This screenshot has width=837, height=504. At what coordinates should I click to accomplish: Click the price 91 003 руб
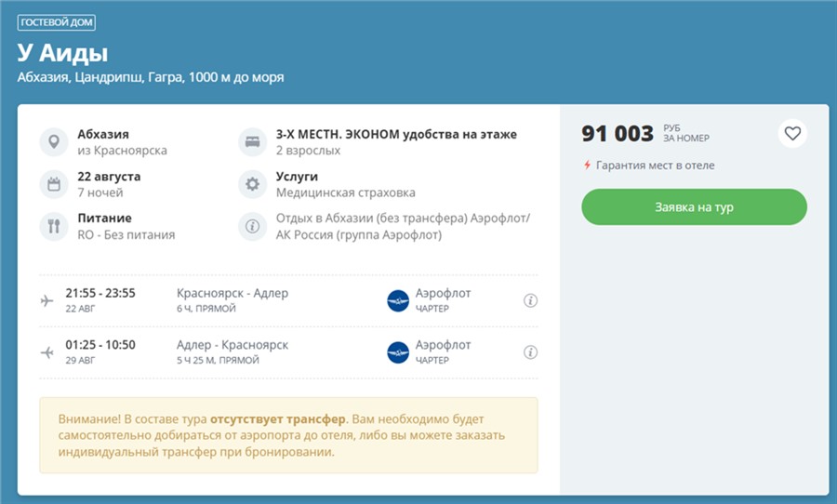pyautogui.click(x=618, y=134)
